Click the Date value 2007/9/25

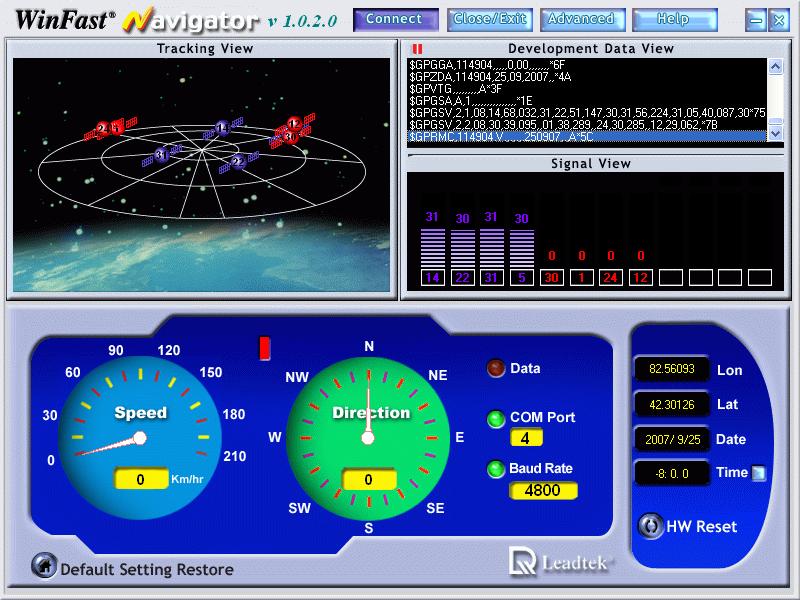[x=671, y=439]
